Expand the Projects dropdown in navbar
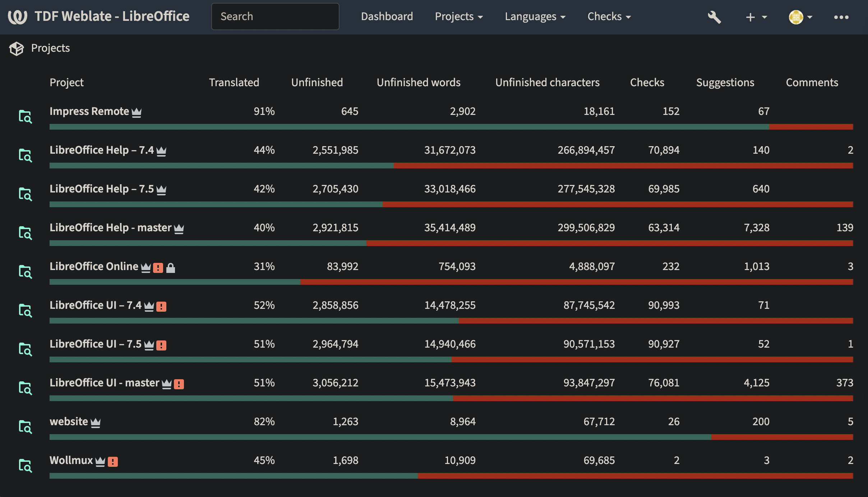 coord(459,17)
